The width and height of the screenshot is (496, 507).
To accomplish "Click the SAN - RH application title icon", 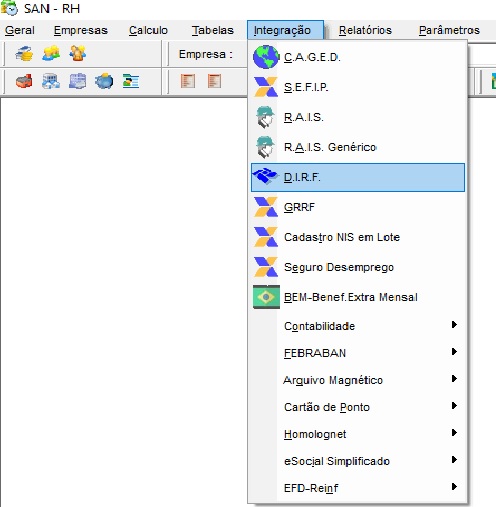I will click(x=9, y=8).
